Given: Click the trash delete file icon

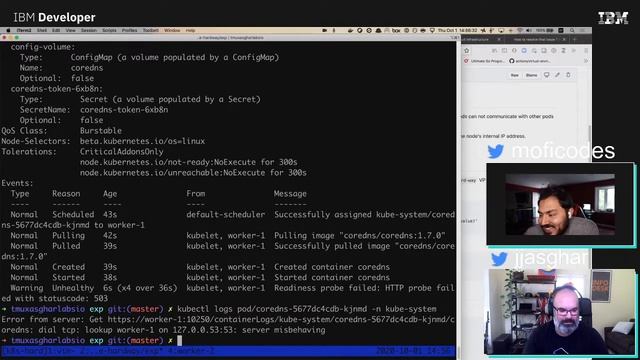Looking at the screenshot, I should click(x=568, y=75).
